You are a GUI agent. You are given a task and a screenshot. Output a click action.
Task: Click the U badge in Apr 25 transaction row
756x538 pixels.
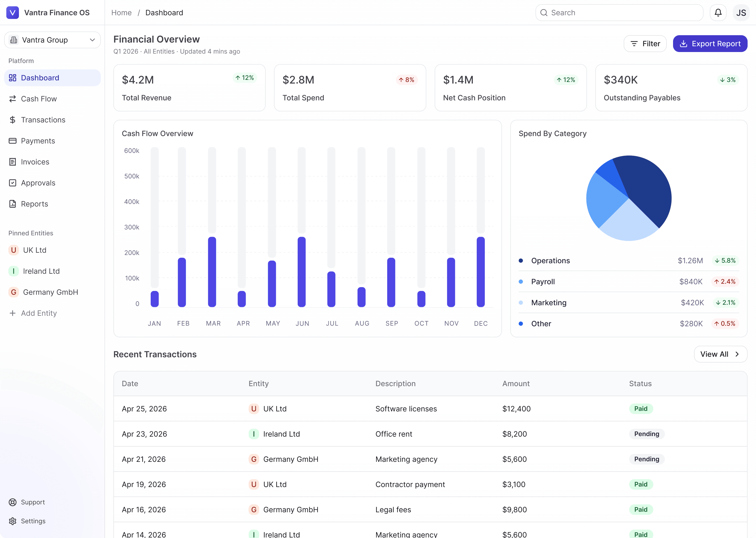click(254, 409)
